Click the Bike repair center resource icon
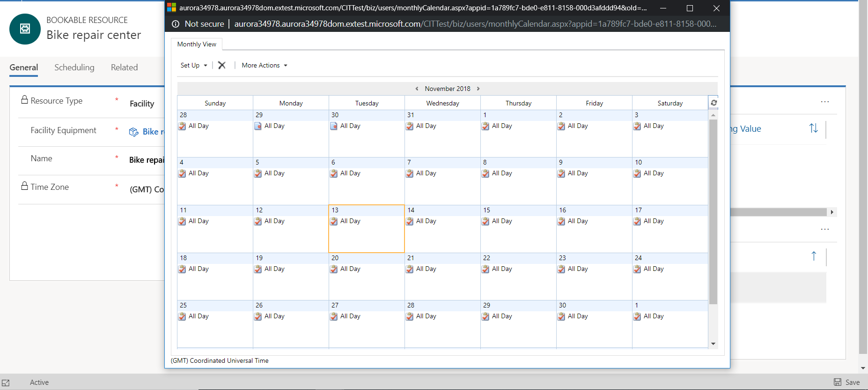This screenshot has width=868, height=390. [25, 29]
